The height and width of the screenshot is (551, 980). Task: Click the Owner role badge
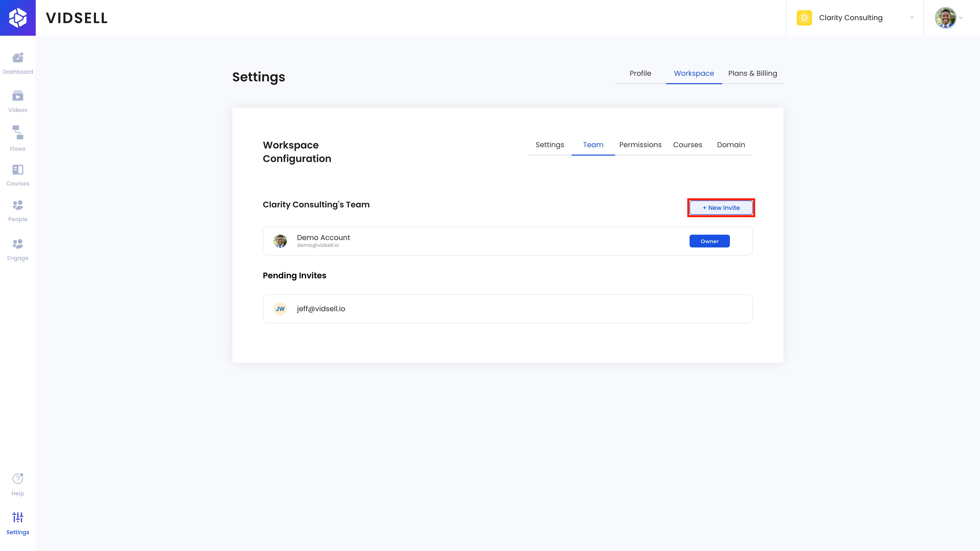[x=709, y=241]
